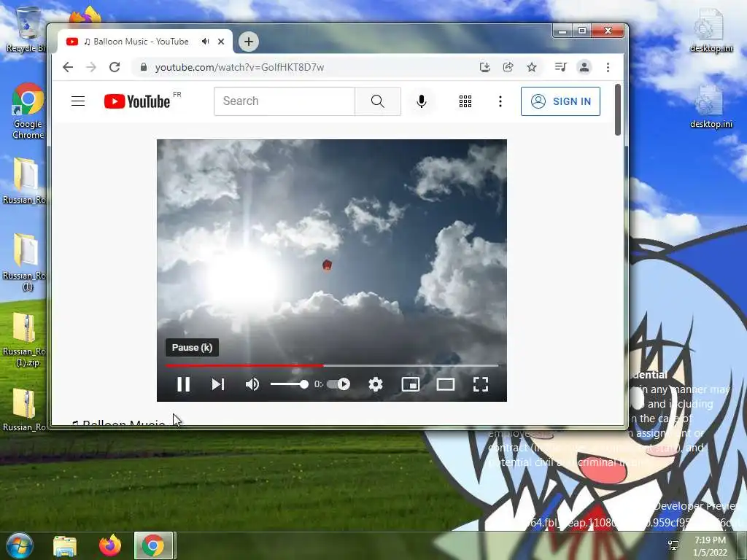This screenshot has width=747, height=560.
Task: Open the Chrome profile avatar
Action: [x=584, y=67]
